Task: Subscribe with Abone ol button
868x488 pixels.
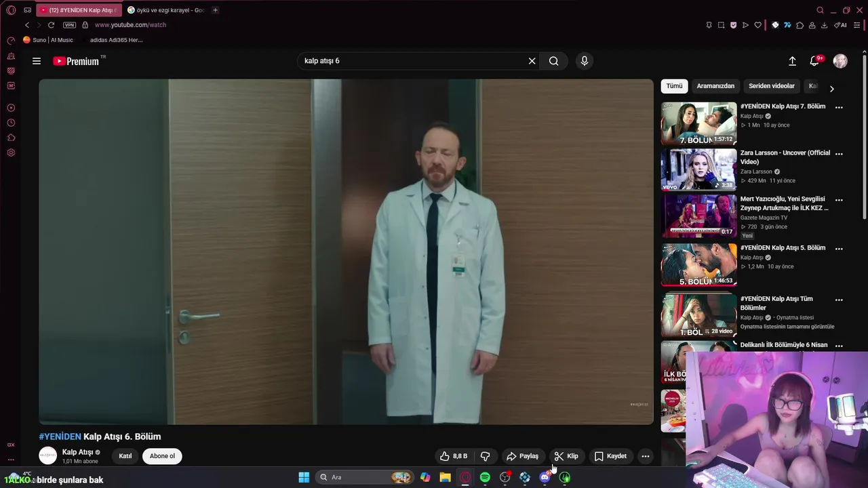Action: 162,456
